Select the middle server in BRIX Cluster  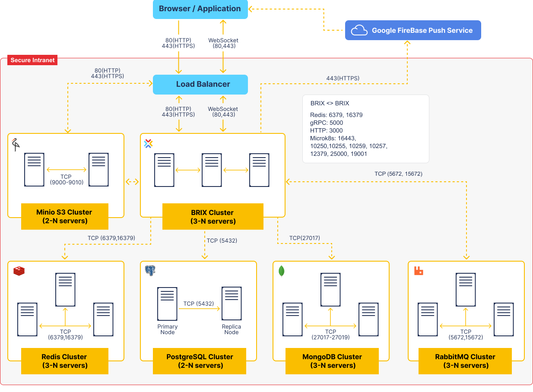coord(212,170)
